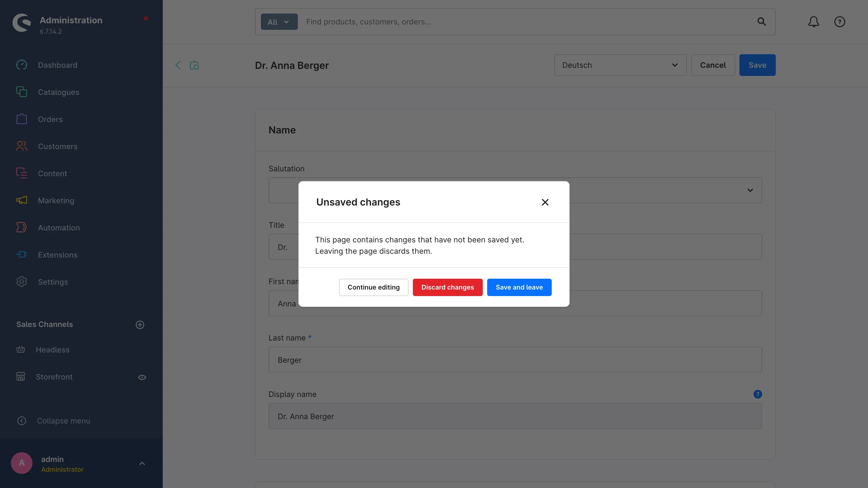This screenshot has width=868, height=488.
Task: Toggle Storefront eye visibility icon
Action: coord(142,377)
